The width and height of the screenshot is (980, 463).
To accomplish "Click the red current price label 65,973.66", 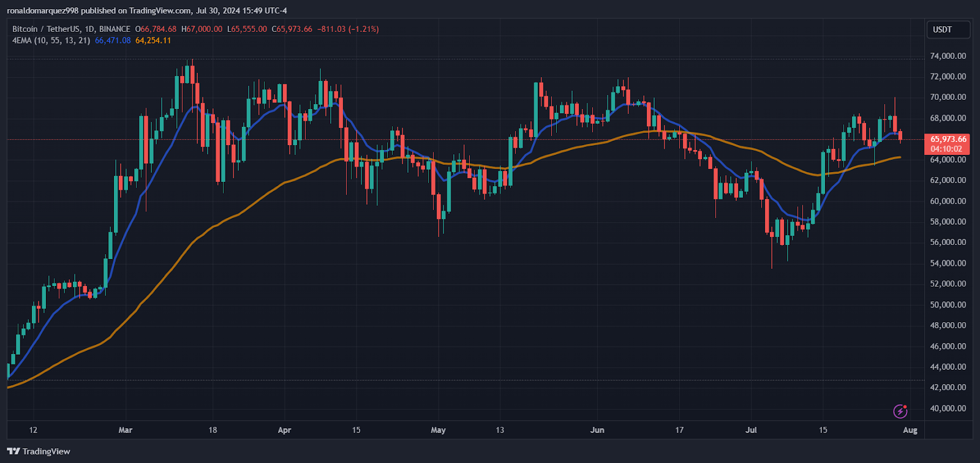I will tap(948, 139).
